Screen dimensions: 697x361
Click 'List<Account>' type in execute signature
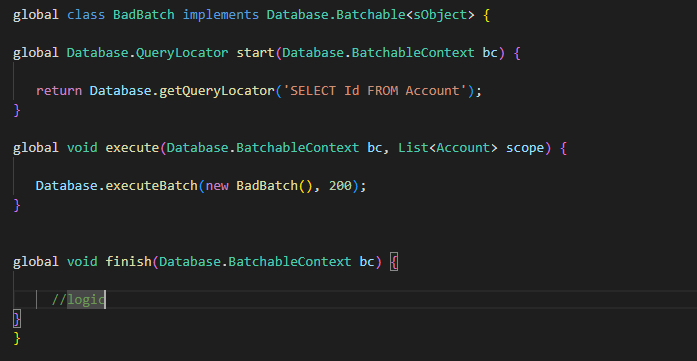click(448, 148)
